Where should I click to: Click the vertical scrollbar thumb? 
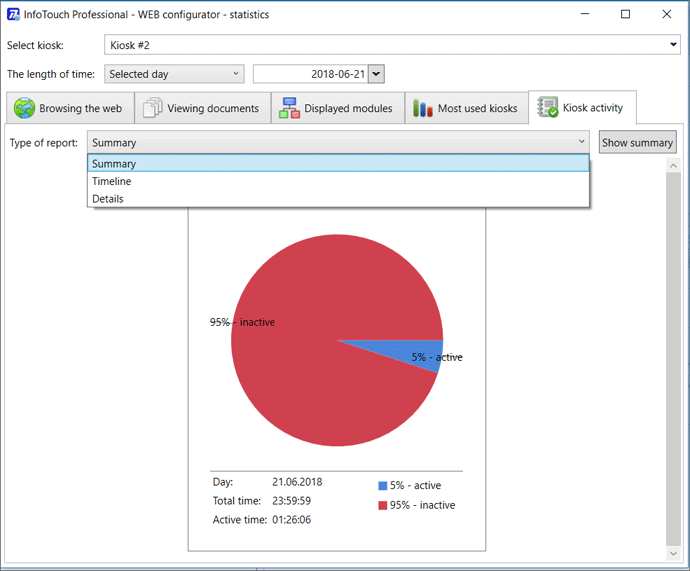click(x=673, y=359)
